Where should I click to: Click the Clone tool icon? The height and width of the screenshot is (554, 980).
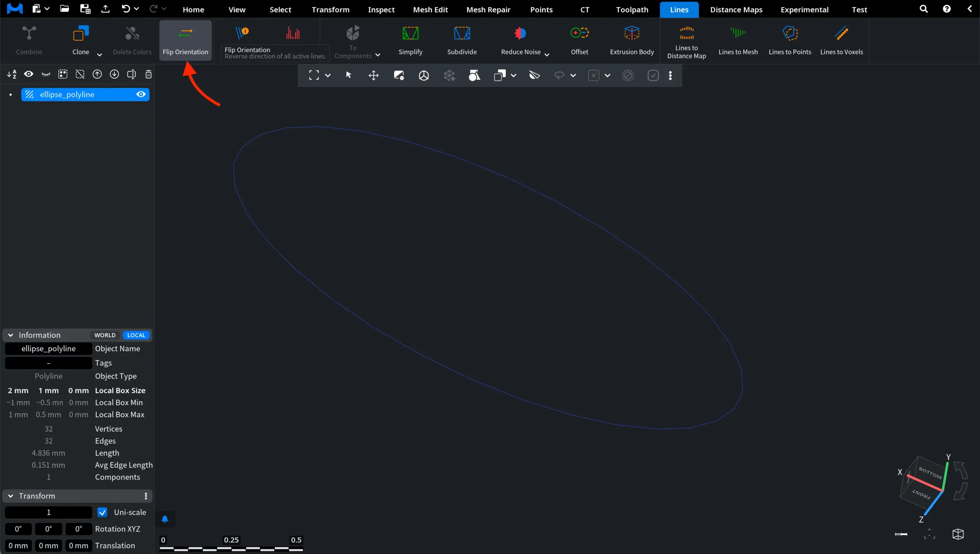click(81, 33)
